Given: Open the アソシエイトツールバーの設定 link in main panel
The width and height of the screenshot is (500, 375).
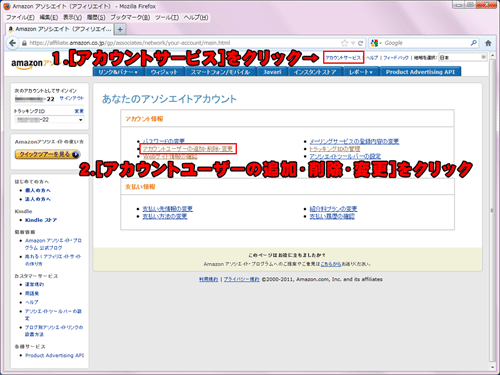Looking at the screenshot, I should pos(345,156).
